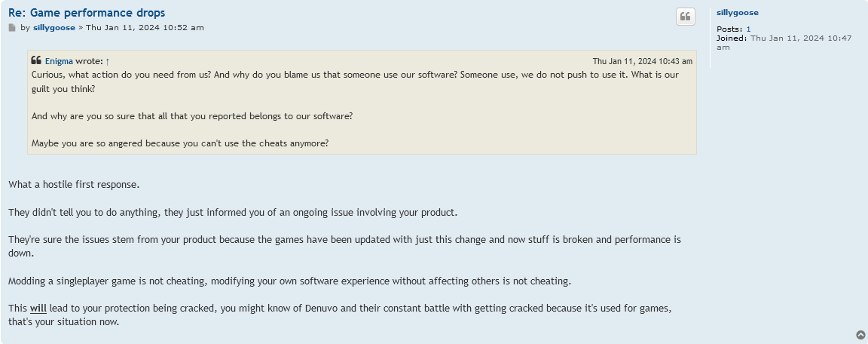
Task: Open sillygoose's profile from the post byline
Action: [x=53, y=28]
